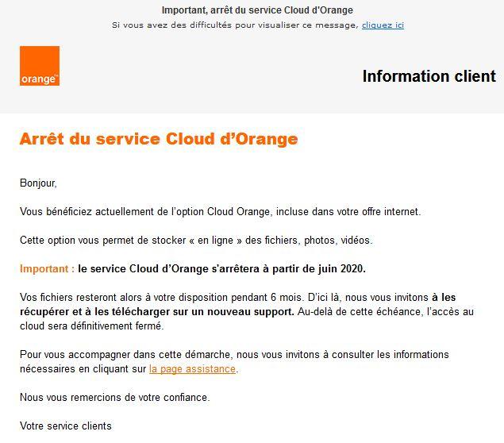Open the "cliquez ici" link

(383, 25)
